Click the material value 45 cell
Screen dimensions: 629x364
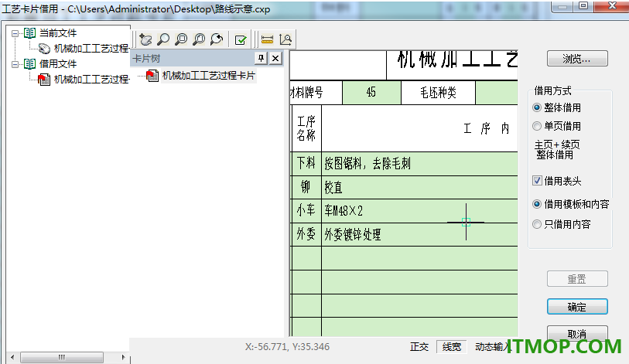[x=371, y=93]
